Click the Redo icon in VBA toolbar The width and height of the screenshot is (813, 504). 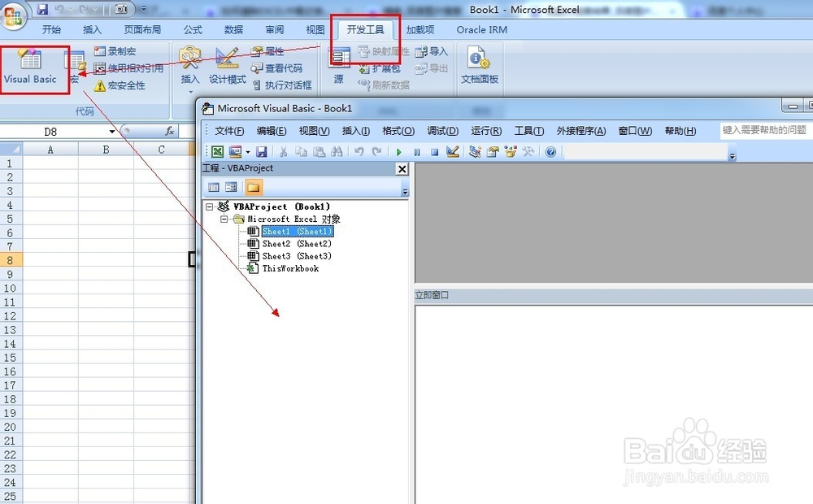[377, 151]
